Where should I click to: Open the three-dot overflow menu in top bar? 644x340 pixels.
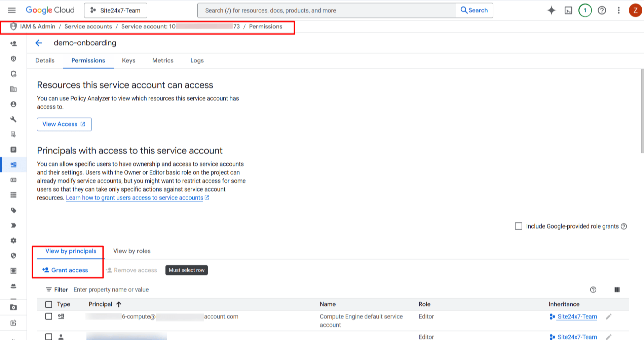618,10
